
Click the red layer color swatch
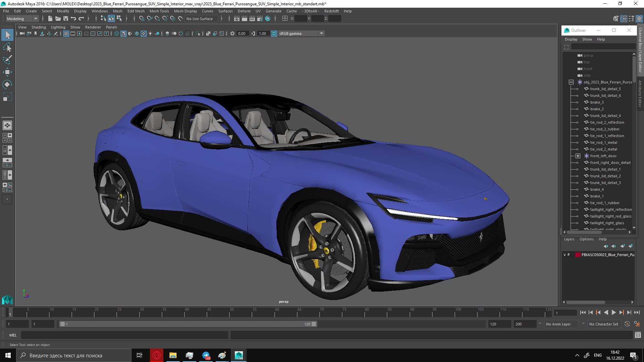click(578, 255)
